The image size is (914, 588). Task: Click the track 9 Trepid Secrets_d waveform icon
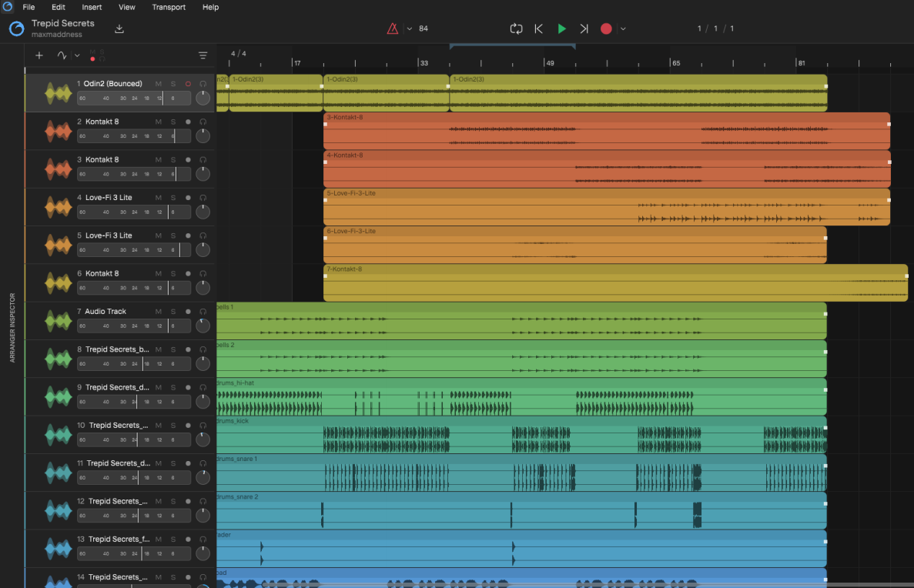(59, 397)
